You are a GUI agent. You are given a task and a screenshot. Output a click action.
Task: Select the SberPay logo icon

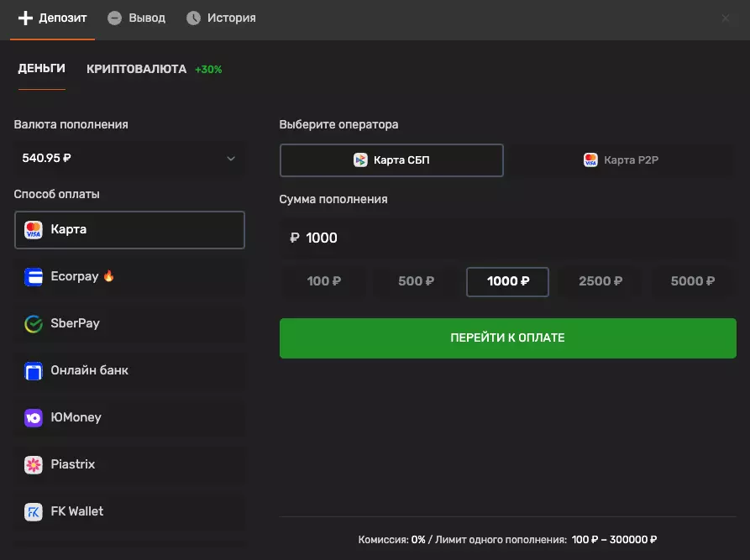click(34, 324)
